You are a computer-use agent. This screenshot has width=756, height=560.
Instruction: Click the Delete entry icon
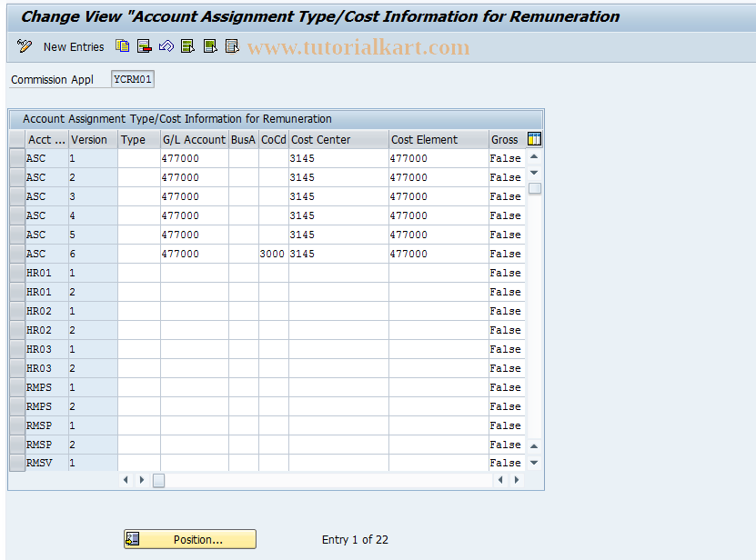click(144, 46)
